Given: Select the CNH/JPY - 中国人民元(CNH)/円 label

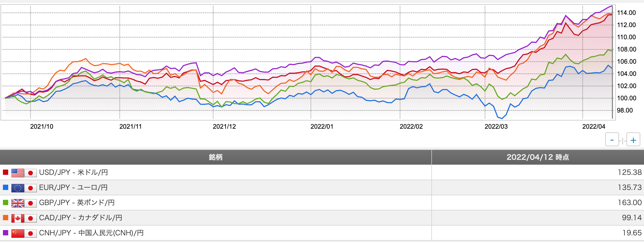Looking at the screenshot, I should 91,233.
